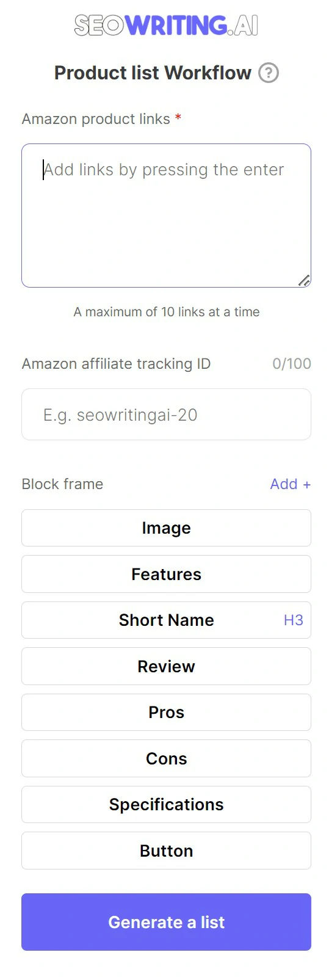The height and width of the screenshot is (980, 329).
Task: Select the Image block
Action: (166, 528)
